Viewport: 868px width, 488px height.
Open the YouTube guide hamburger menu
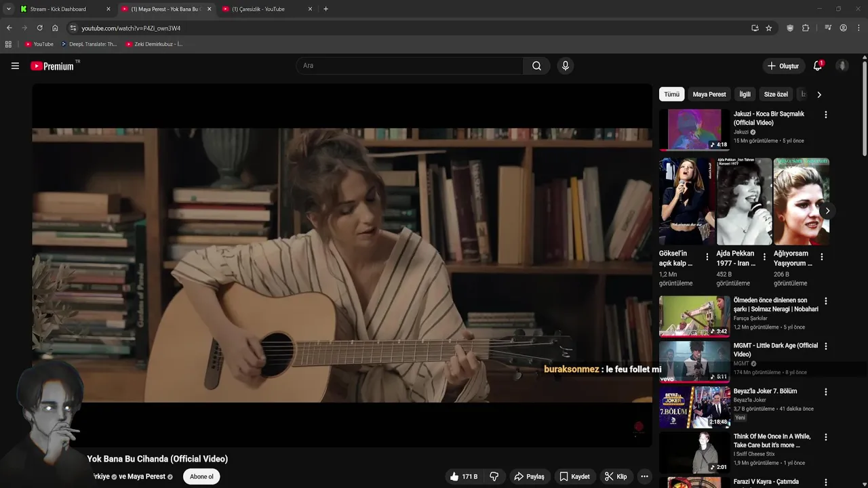[15, 66]
